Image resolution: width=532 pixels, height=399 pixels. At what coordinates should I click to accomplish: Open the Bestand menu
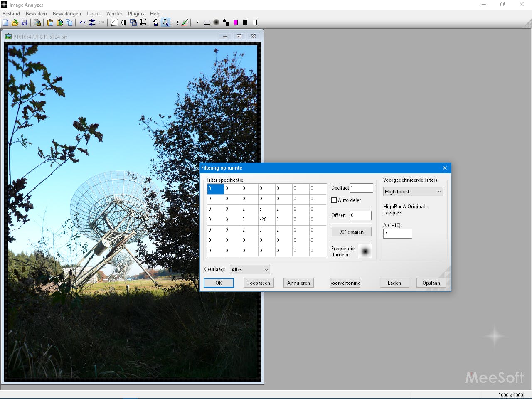click(11, 14)
